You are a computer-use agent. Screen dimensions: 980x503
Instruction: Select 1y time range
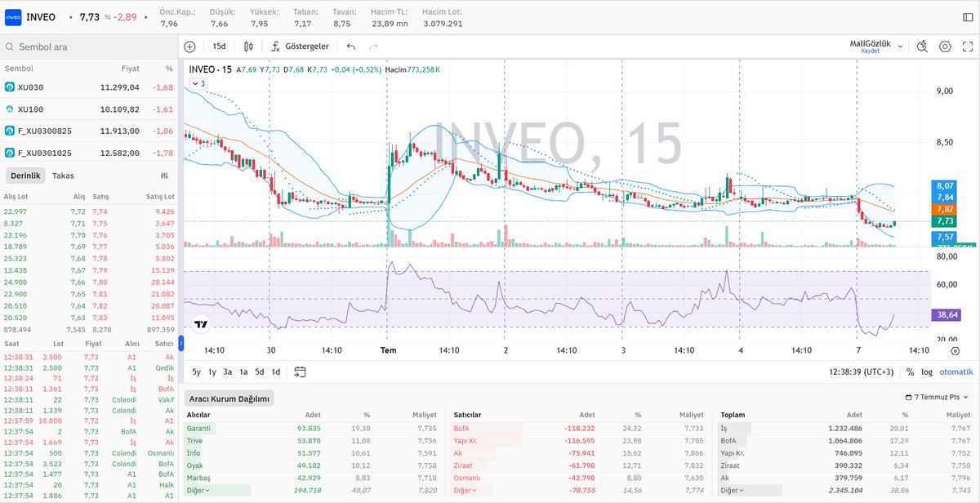[212, 372]
